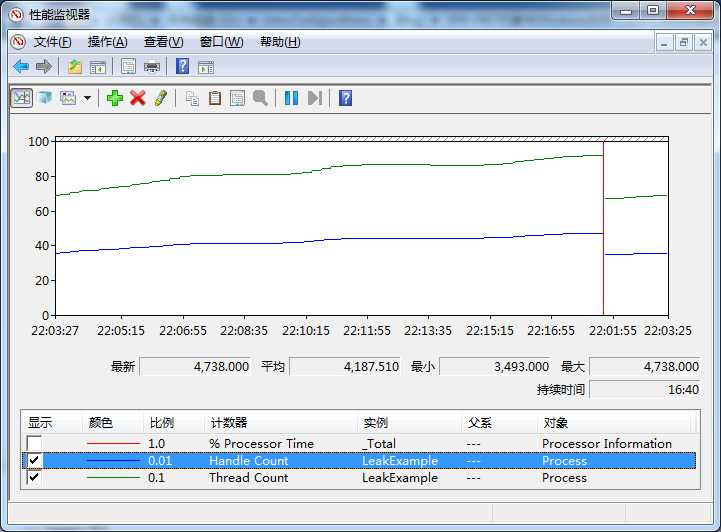721x532 pixels.
Task: Open the 操作(A) menu
Action: (x=108, y=42)
